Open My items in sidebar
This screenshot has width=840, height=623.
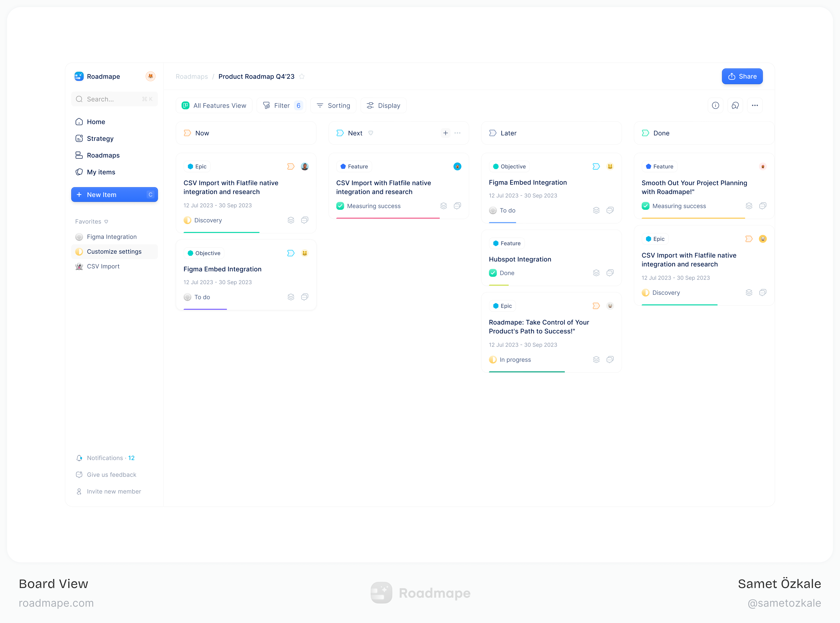101,172
